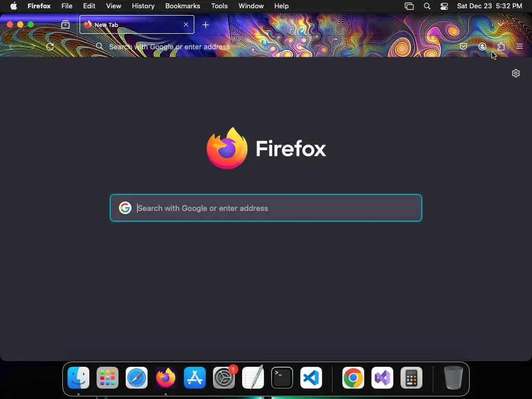This screenshot has height=399, width=532.
Task: Open the Tools menu
Action: 219,6
